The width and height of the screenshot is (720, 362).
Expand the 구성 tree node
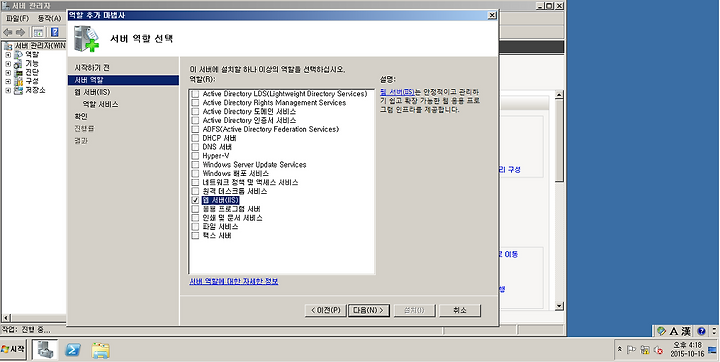click(8, 81)
